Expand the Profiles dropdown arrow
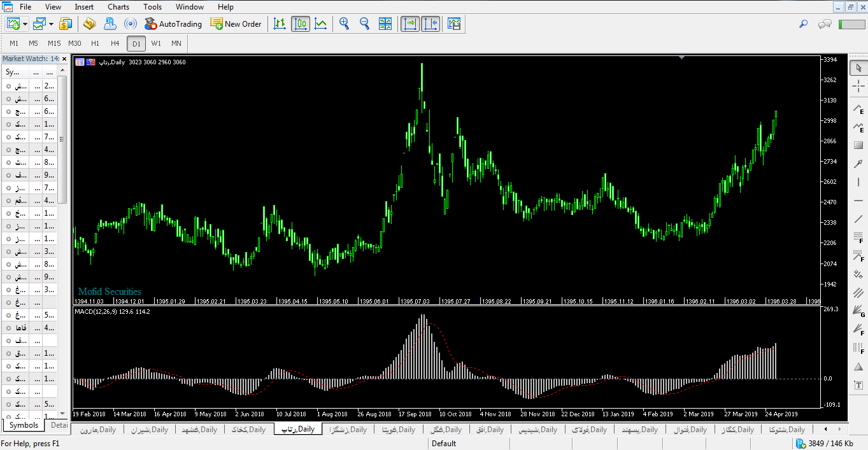This screenshot has width=868, height=450. point(51,24)
